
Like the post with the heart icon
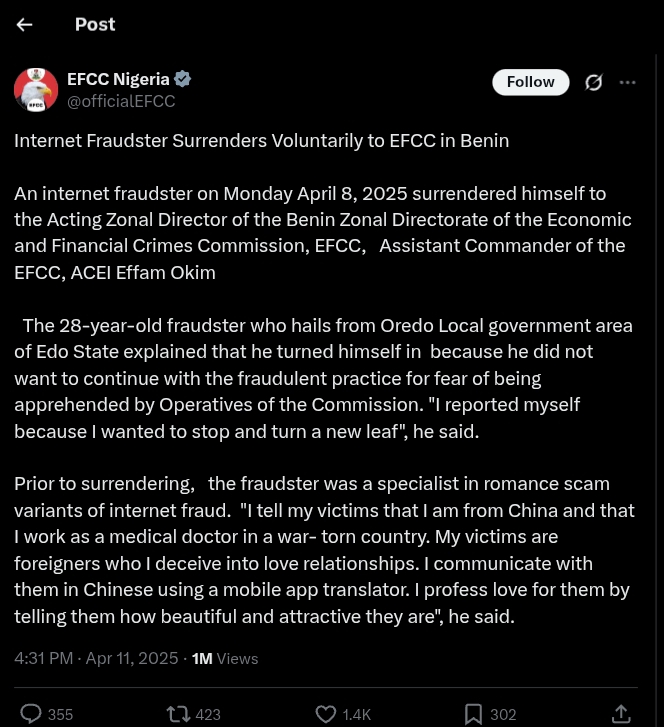pyautogui.click(x=326, y=714)
